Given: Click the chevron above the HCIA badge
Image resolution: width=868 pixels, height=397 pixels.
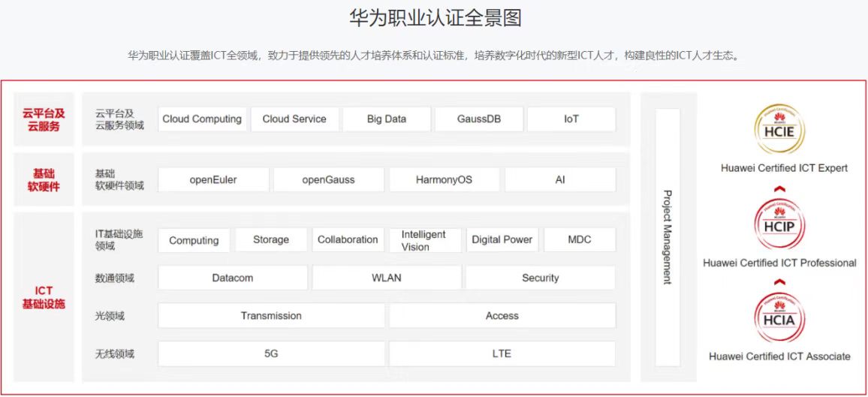Looking at the screenshot, I should 779,281.
